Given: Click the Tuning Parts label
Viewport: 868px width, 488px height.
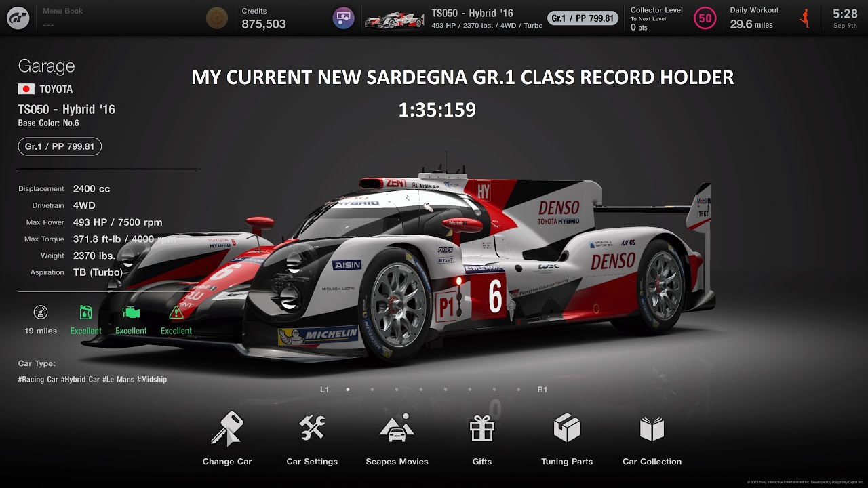Looking at the screenshot, I should [567, 462].
